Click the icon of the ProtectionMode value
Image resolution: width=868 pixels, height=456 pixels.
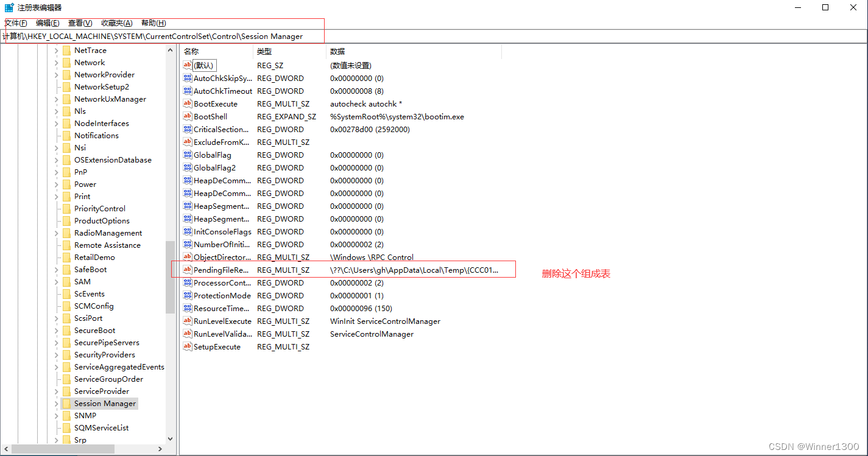tap(188, 295)
